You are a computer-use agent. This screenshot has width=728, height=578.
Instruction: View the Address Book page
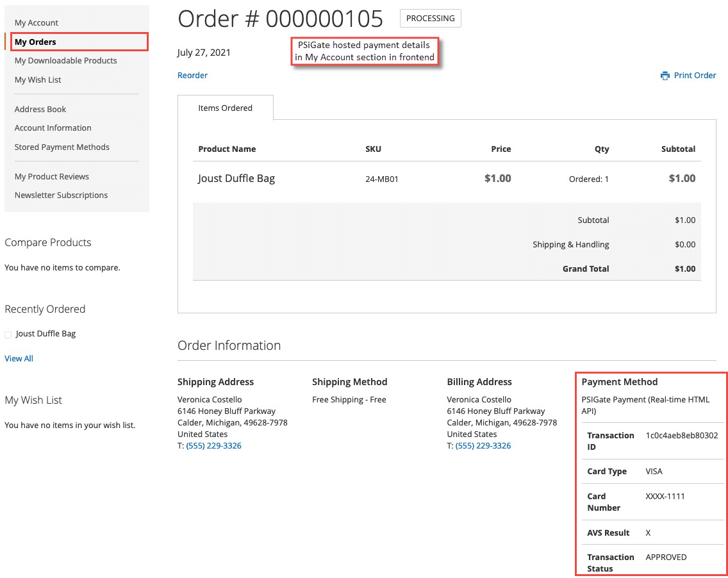point(40,109)
